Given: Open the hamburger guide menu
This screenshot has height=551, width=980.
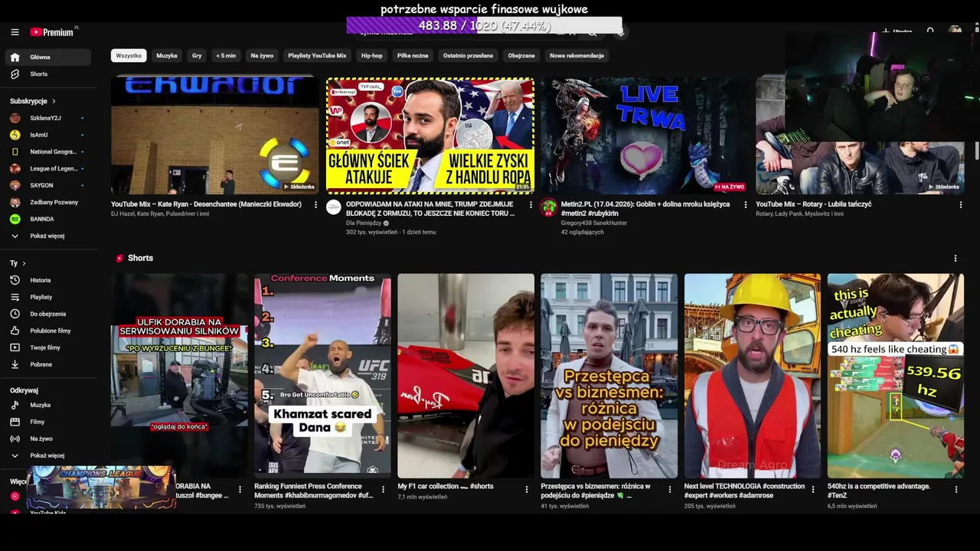Looking at the screenshot, I should click(15, 32).
